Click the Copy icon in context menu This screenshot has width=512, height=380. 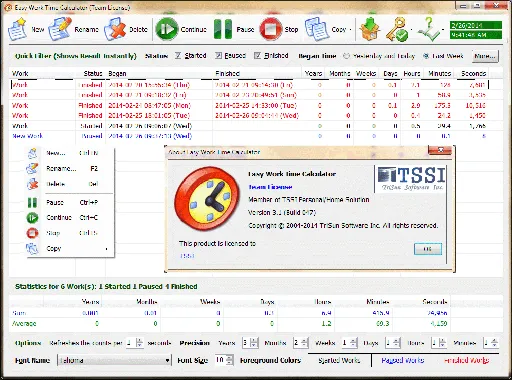coord(32,248)
